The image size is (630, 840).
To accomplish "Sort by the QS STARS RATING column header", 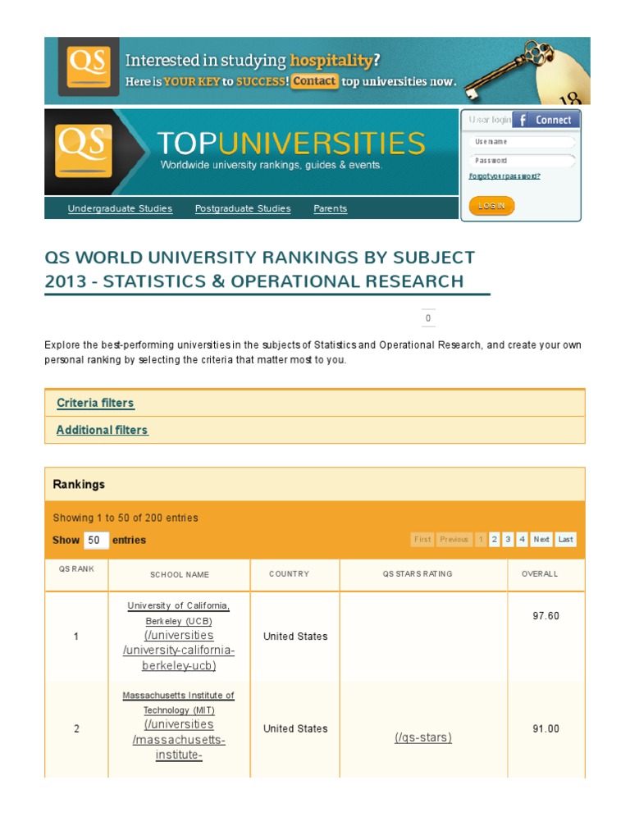I will coord(418,573).
